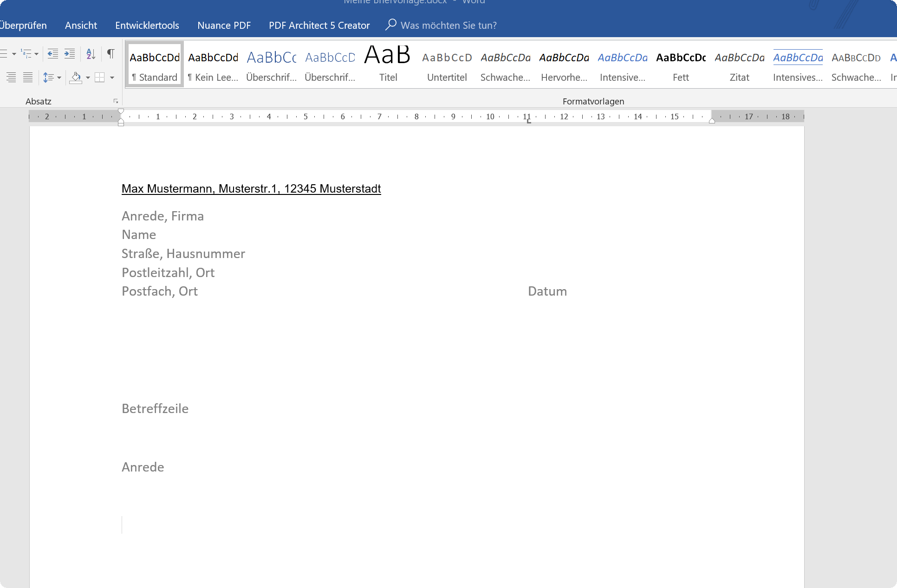The width and height of the screenshot is (897, 588).
Task: Open line spacing options dropdown arrow
Action: [x=59, y=78]
